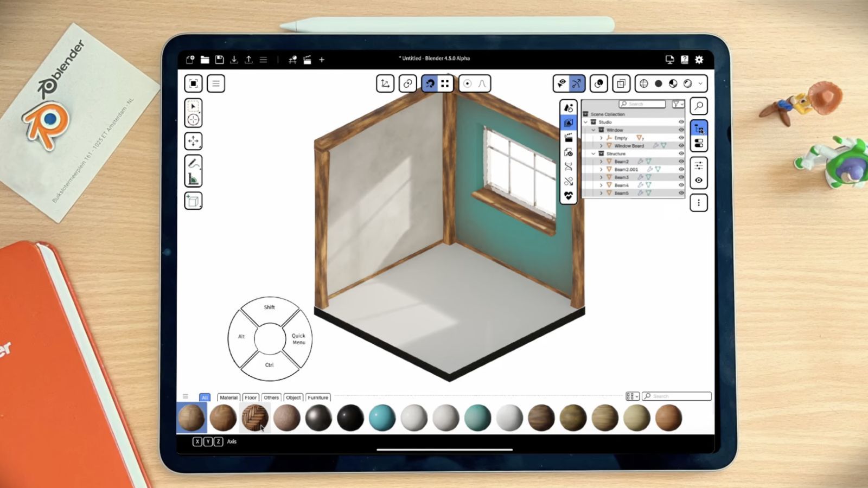Toggle visibility of the Window collection
Viewport: 868px width, 488px height.
[x=681, y=130]
